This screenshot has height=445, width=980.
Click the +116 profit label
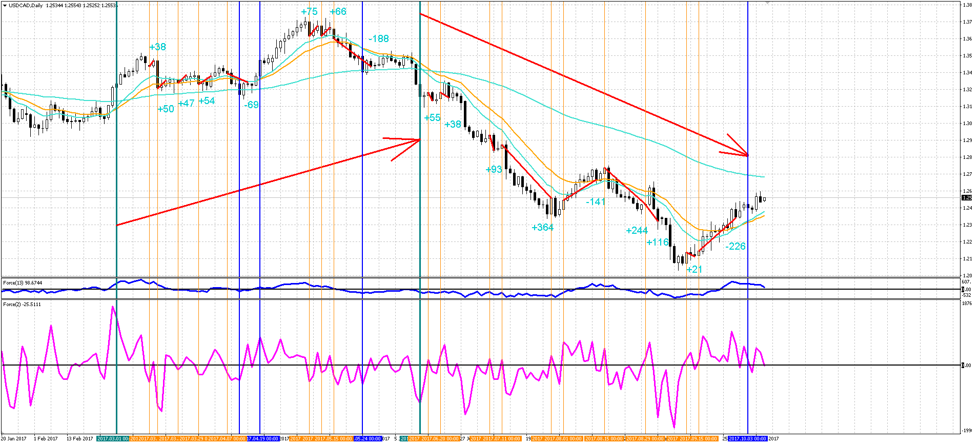[658, 242]
